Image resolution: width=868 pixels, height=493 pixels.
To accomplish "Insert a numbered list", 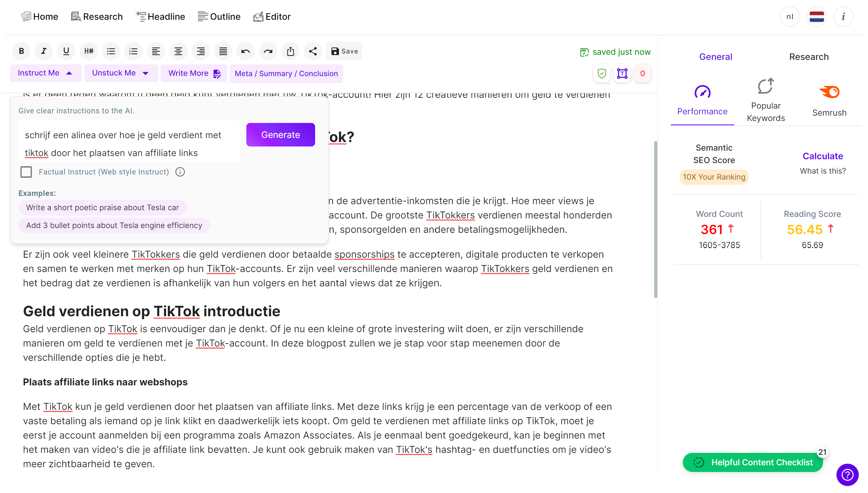I will click(133, 51).
